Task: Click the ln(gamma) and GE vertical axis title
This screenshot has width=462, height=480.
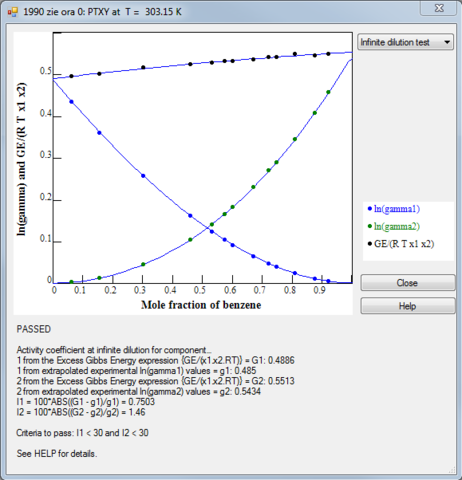Action: pos(21,159)
